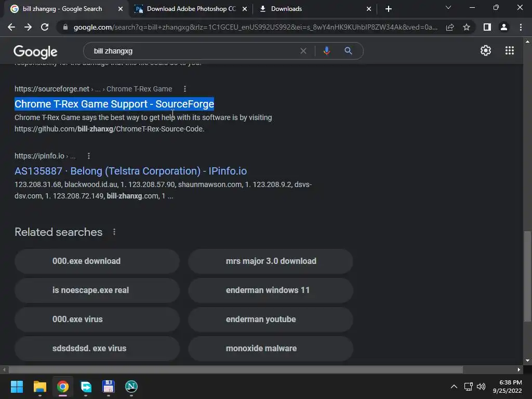Search related term 000.exe virus

click(x=97, y=320)
